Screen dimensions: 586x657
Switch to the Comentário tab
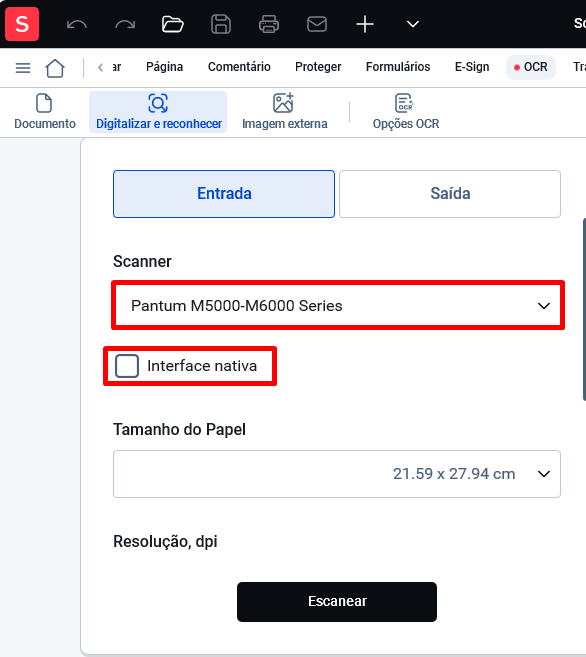(x=239, y=67)
